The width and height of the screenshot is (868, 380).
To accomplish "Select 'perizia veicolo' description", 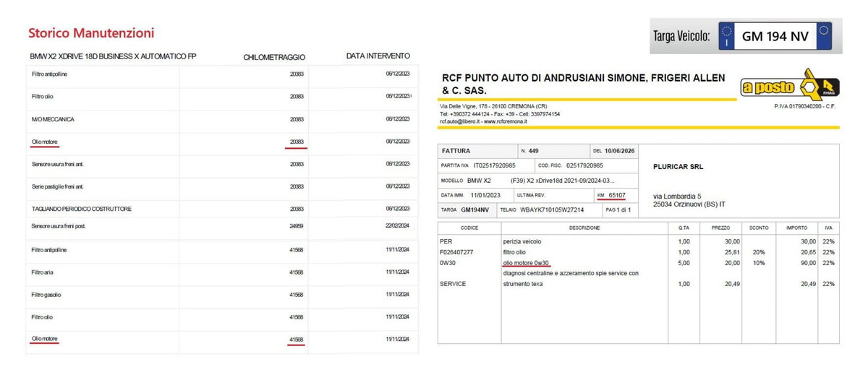I will pyautogui.click(x=522, y=241).
